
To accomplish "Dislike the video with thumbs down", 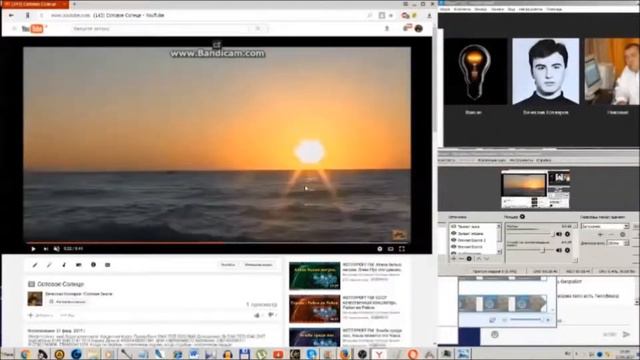I will point(271,315).
